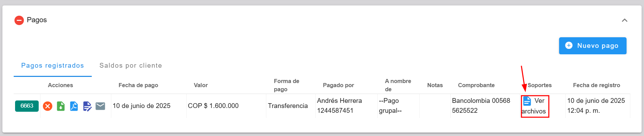Open the payment PDF document icon
644x136 pixels.
[x=74, y=106]
